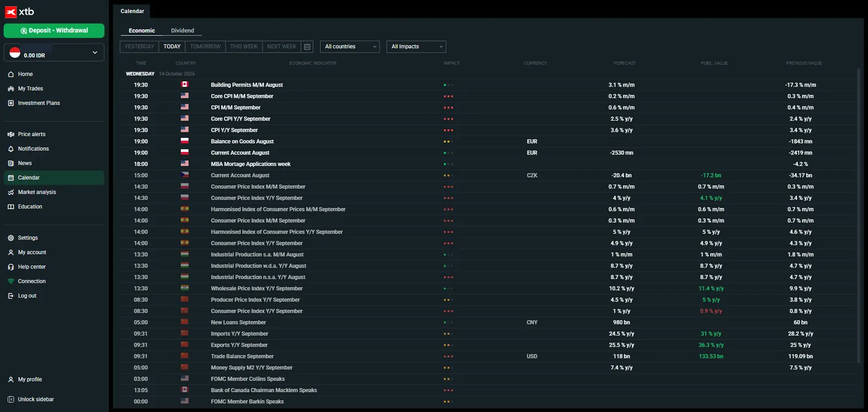Select Core CPI M/M September event
Screen dimensions: 868x412
488,97
